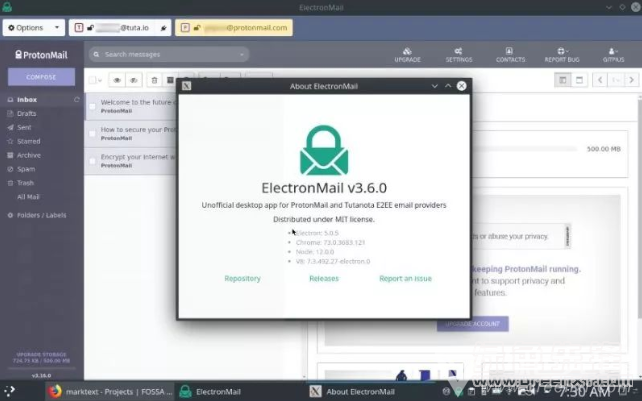Select the Inbox folder

click(27, 100)
